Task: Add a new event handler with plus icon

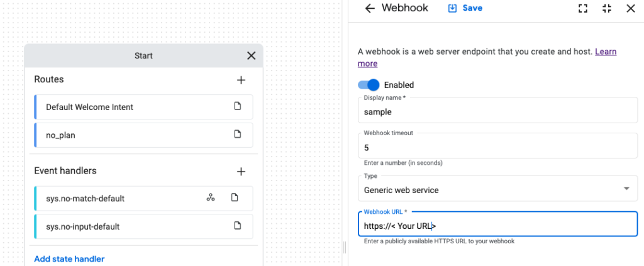Action: pyautogui.click(x=240, y=171)
